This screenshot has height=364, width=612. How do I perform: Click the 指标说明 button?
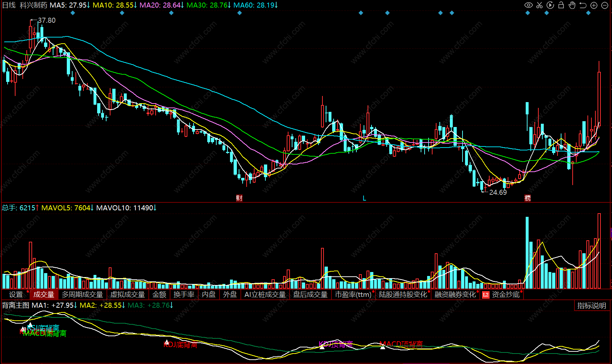coord(592,306)
